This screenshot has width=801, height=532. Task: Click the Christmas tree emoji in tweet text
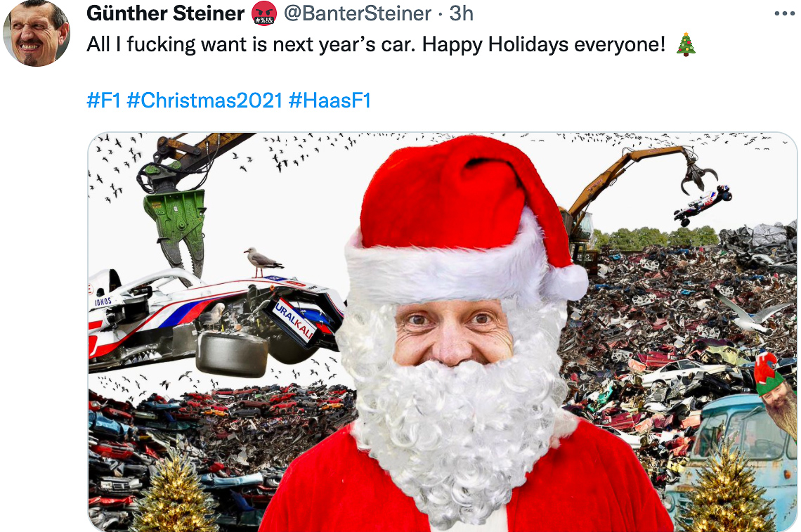click(686, 44)
